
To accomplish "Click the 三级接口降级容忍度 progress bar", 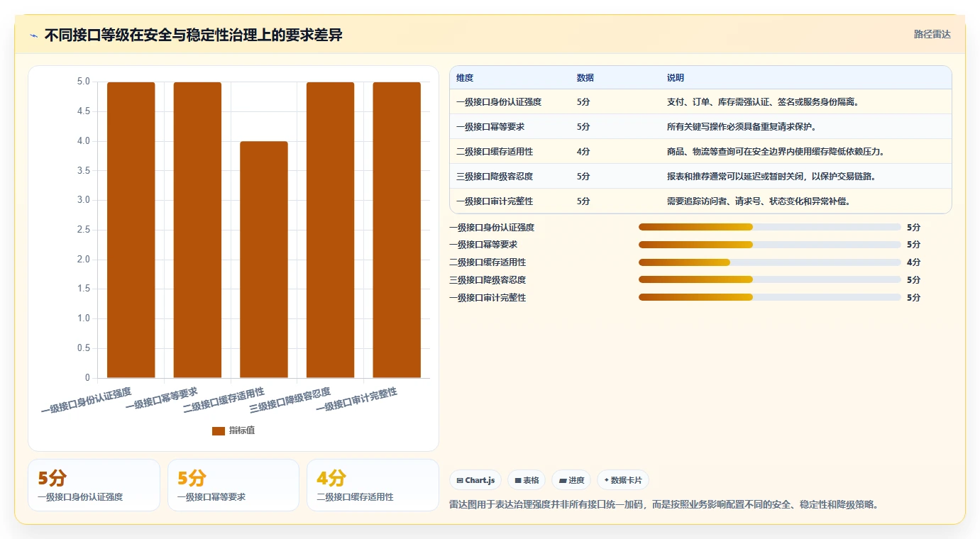I will (770, 279).
